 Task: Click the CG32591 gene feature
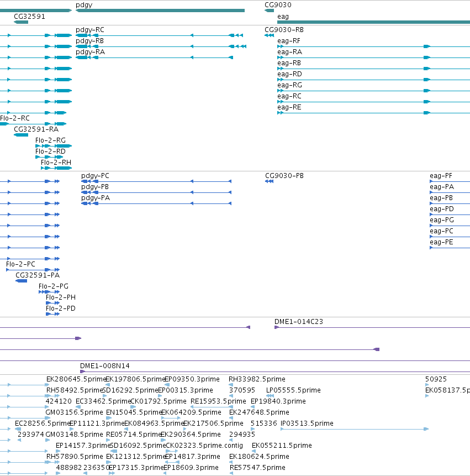pos(21,22)
